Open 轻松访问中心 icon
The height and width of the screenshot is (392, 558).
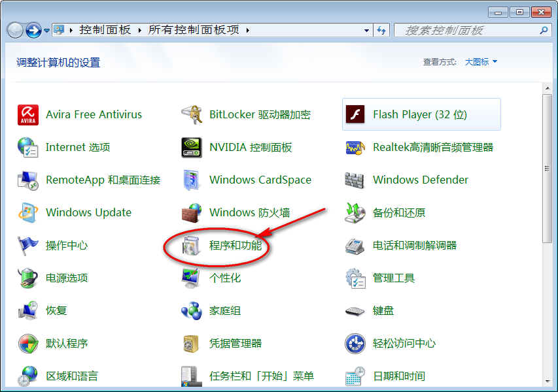tap(355, 344)
